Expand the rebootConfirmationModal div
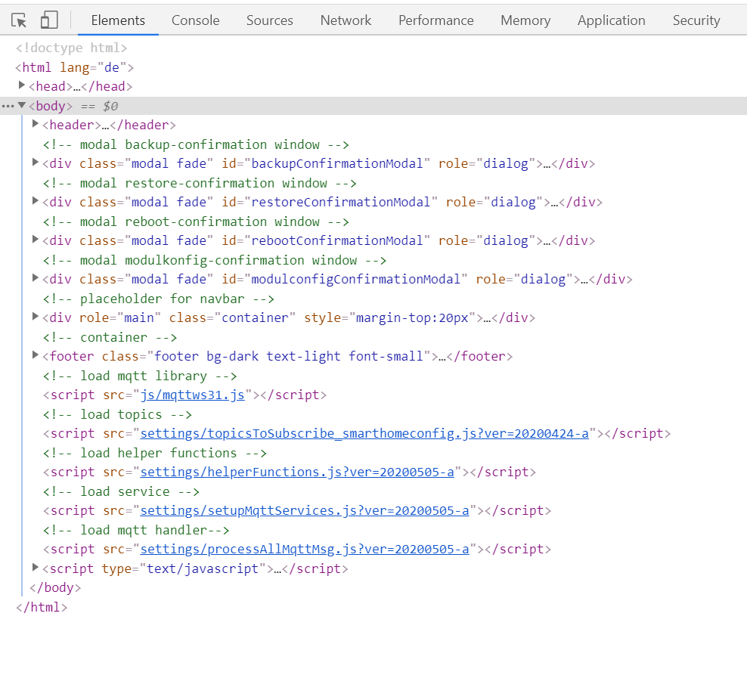 tap(35, 240)
